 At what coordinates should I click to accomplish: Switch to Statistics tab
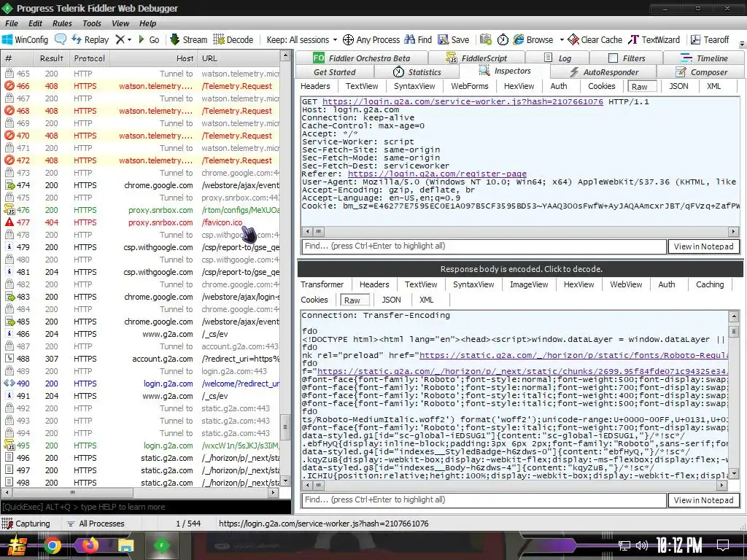417,72
